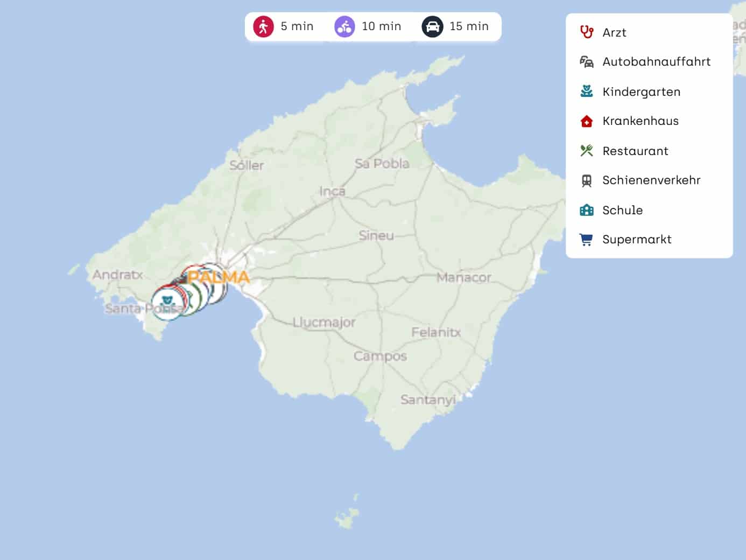This screenshot has width=746, height=560.
Task: Click the Kindergarten teddy icon in legend
Action: (x=587, y=92)
